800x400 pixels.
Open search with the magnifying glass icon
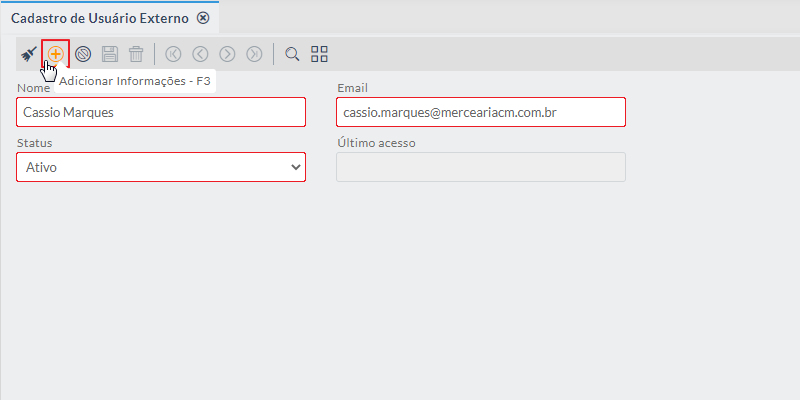click(292, 54)
